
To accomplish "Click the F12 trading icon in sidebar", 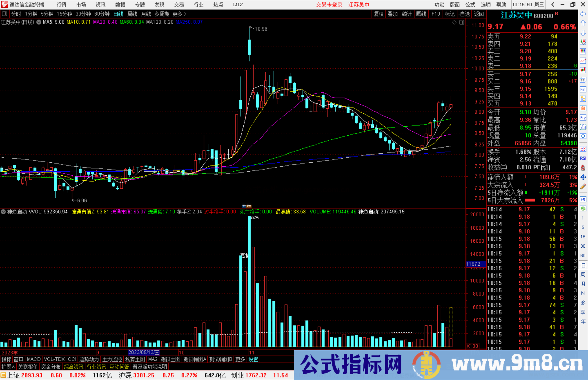I will [x=583, y=118].
